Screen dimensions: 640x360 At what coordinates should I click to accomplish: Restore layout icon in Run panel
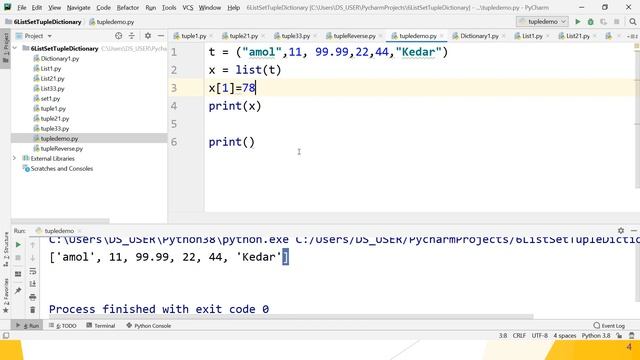[x=18, y=274]
